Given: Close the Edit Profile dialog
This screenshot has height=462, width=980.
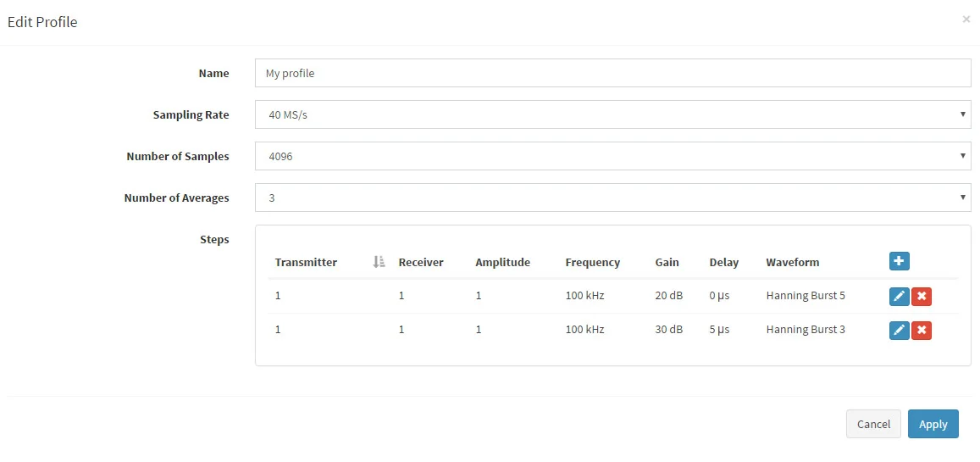Looking at the screenshot, I should coord(966,19).
